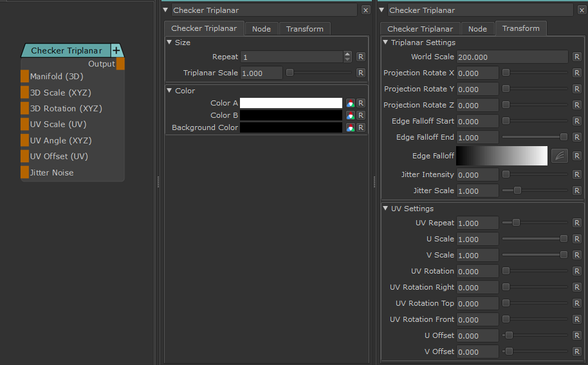The width and height of the screenshot is (588, 365).
Task: Close the left Checker Triplanar panel
Action: (366, 10)
